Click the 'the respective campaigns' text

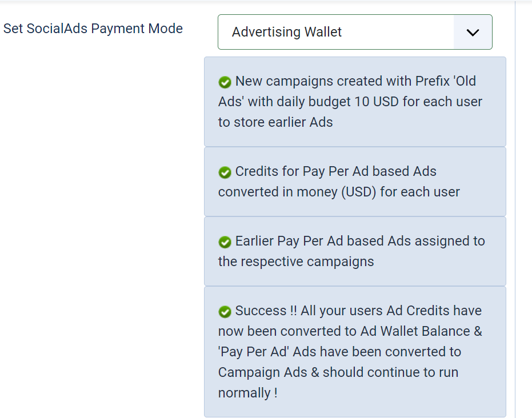tap(296, 262)
